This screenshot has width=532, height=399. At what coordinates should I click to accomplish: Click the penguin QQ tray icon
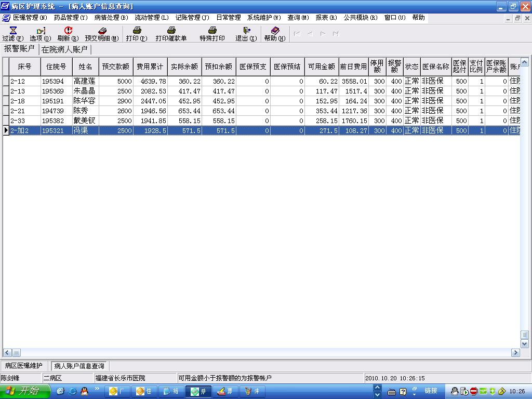point(455,391)
